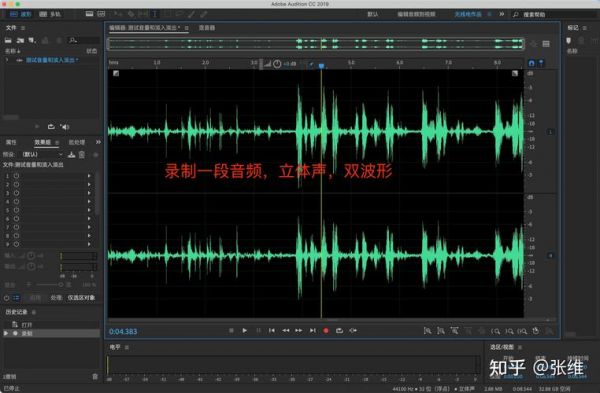Adjust the HUD volume knob
This screenshot has height=393, width=600.
point(277,64)
